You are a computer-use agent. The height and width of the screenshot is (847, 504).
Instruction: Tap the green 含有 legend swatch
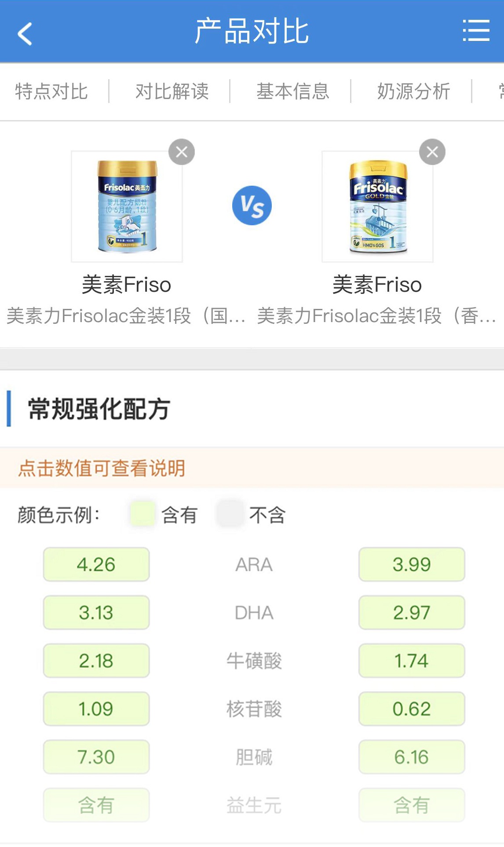pos(142,514)
